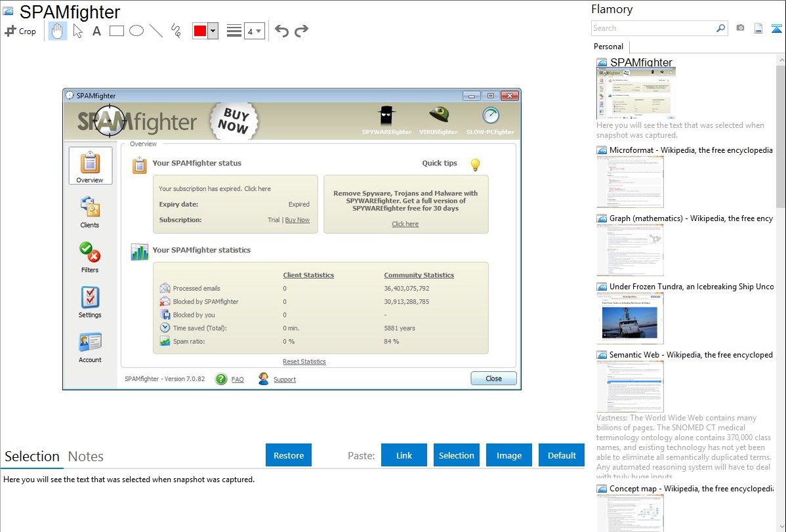Select the freehand scribble tool
The height and width of the screenshot is (532, 786).
175,31
